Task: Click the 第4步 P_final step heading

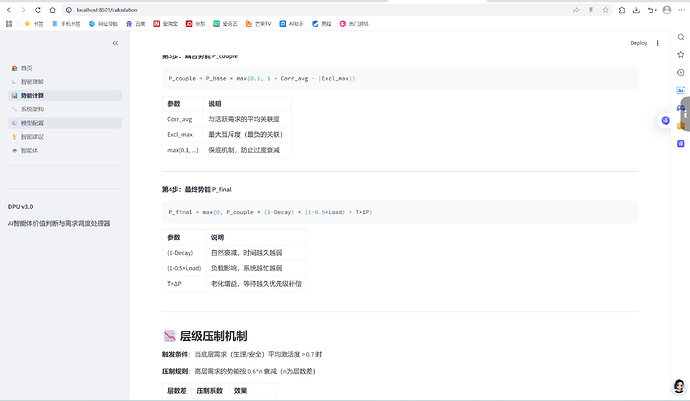Action: pyautogui.click(x=197, y=190)
